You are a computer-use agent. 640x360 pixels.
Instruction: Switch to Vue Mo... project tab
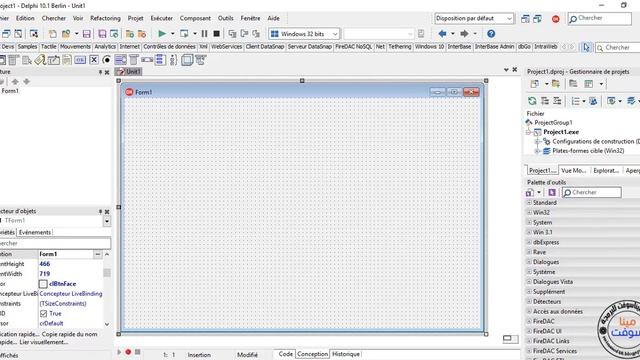573,171
